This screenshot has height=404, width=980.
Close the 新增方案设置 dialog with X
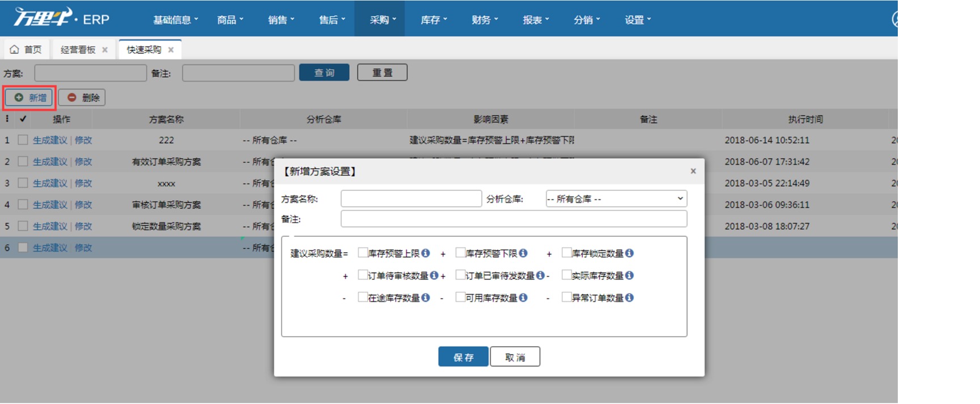[693, 171]
